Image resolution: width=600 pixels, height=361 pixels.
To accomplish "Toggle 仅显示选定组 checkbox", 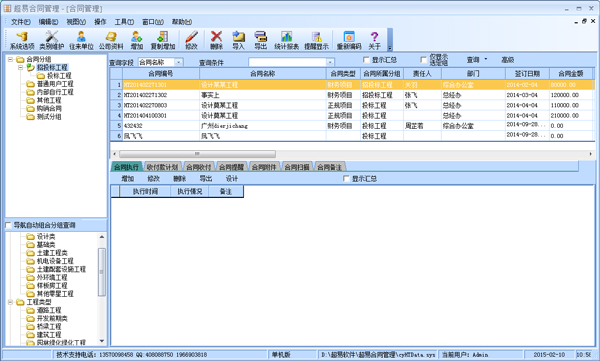I will 423,60.
